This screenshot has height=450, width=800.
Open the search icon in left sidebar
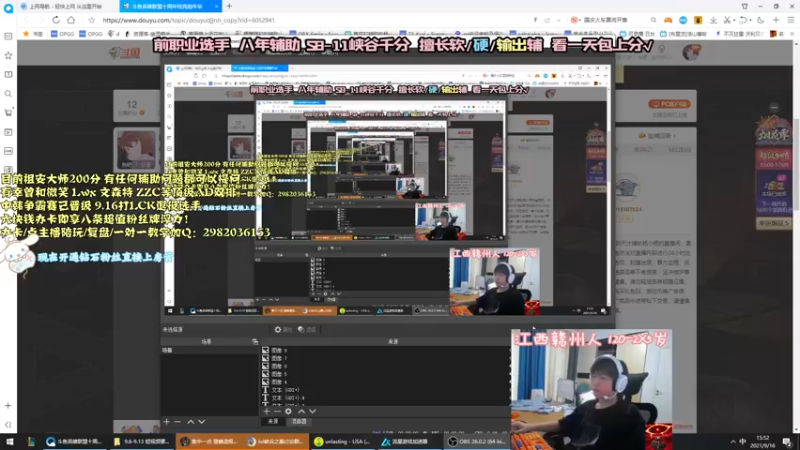(8, 94)
